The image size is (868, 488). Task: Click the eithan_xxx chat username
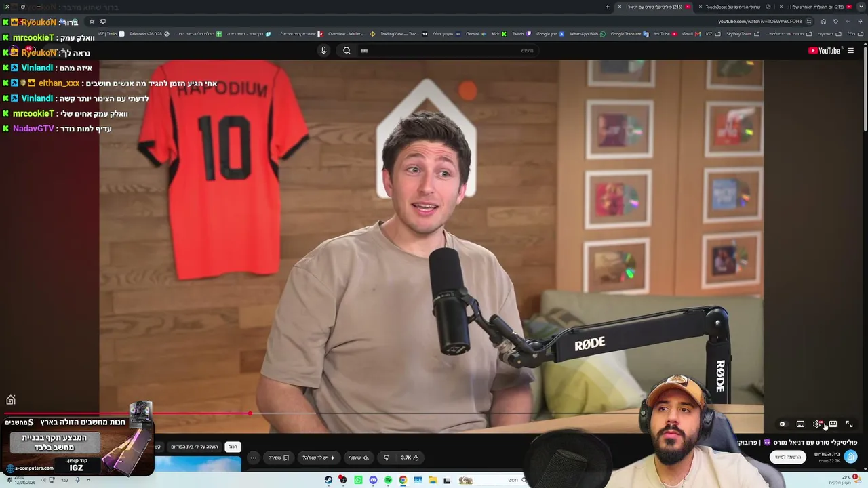pyautogui.click(x=59, y=83)
